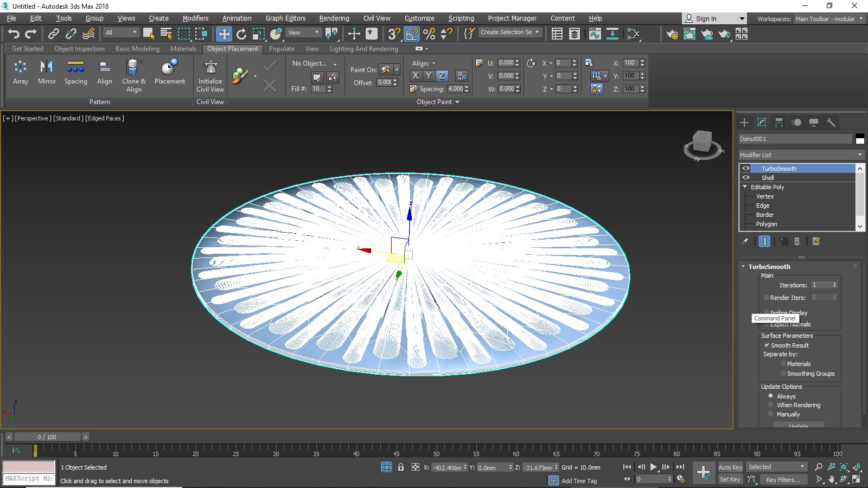Click the Auto Key button
Image resolution: width=868 pixels, height=488 pixels.
[730, 467]
